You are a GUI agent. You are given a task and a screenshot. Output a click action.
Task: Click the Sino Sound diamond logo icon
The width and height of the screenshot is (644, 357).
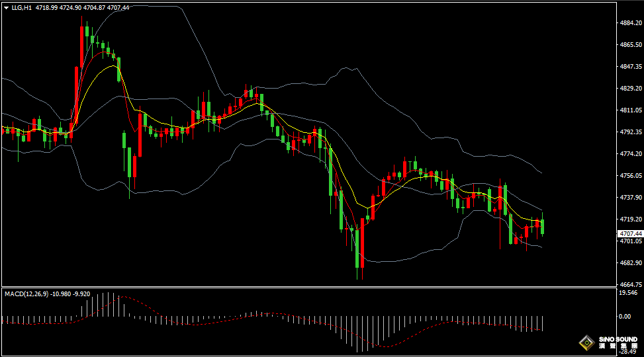click(586, 342)
